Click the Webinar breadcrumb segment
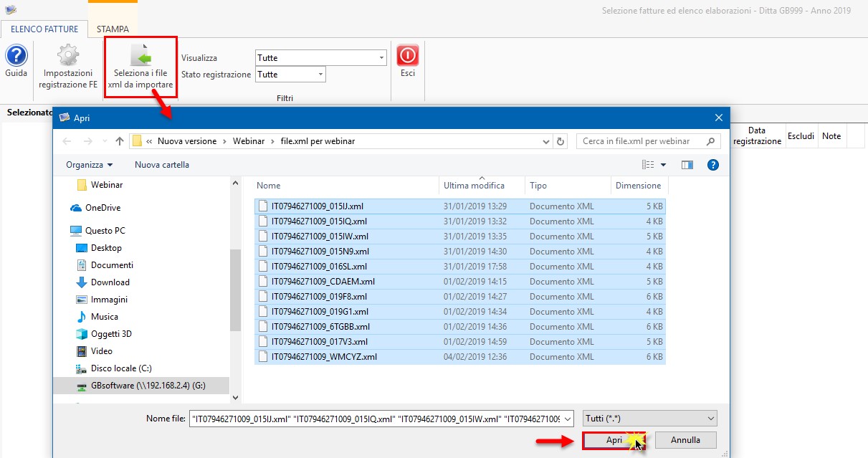 pyautogui.click(x=248, y=141)
